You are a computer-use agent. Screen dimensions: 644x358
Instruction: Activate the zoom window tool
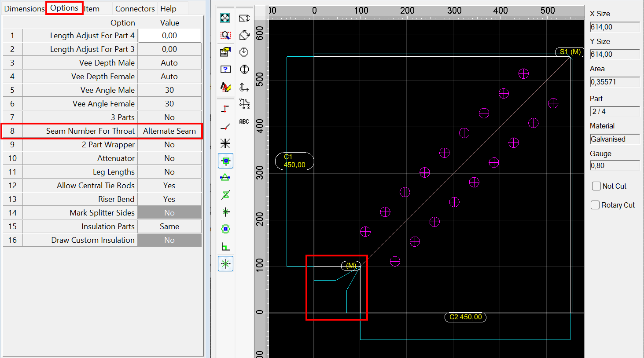coord(225,35)
